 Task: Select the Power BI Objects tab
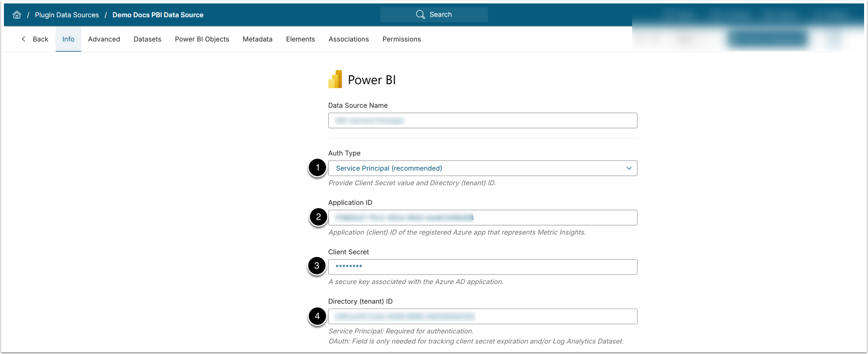(x=202, y=39)
